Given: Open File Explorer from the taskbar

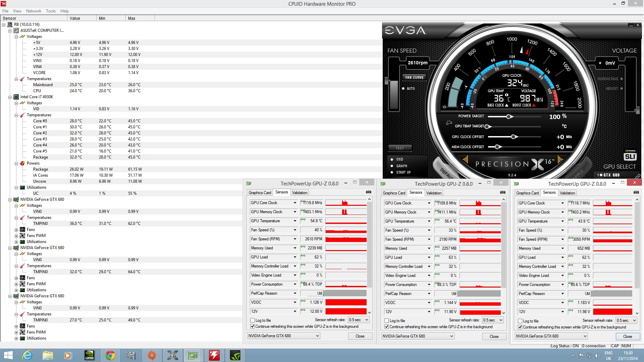Looking at the screenshot, I should pos(48,355).
